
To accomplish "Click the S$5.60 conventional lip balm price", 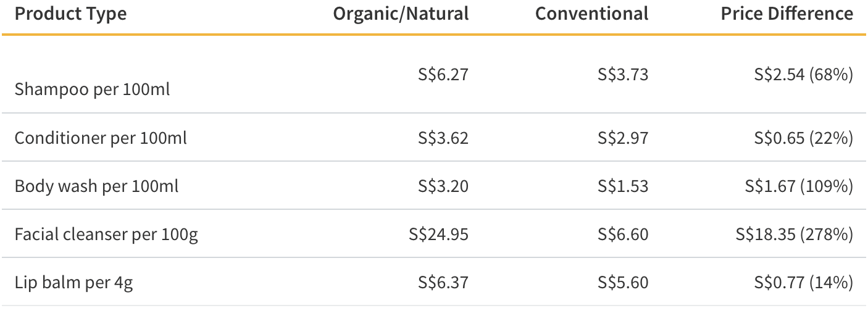I will (623, 283).
